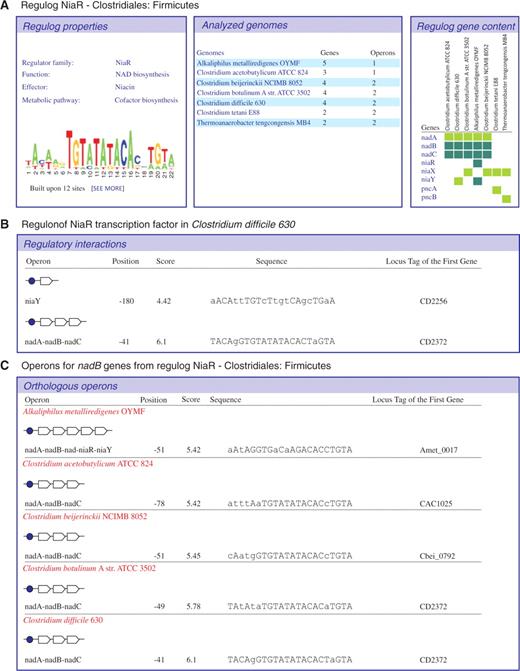Screen dimensions: 520x671
Task: Select sequence atttAaTGTATATACACcTGTA
Action: (290, 504)
